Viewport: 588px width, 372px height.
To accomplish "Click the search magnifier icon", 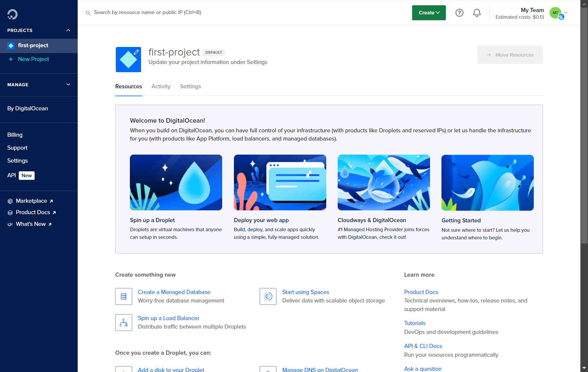I will click(88, 13).
